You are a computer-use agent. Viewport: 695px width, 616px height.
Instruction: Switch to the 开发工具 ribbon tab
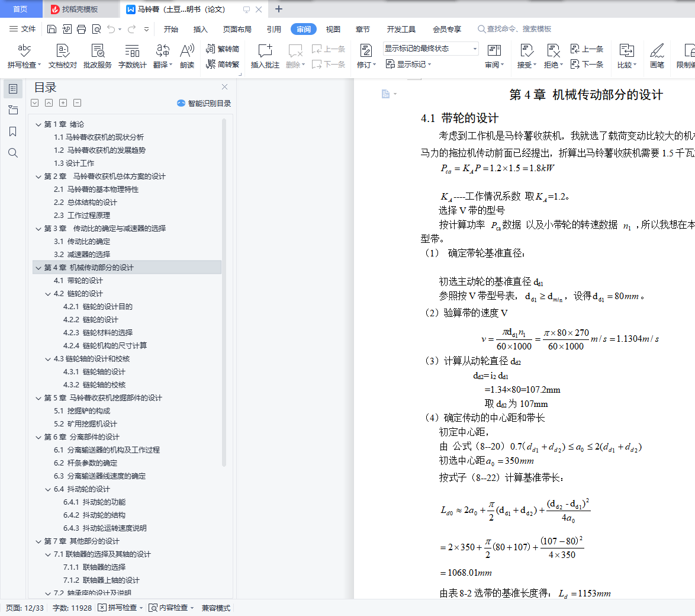point(401,29)
